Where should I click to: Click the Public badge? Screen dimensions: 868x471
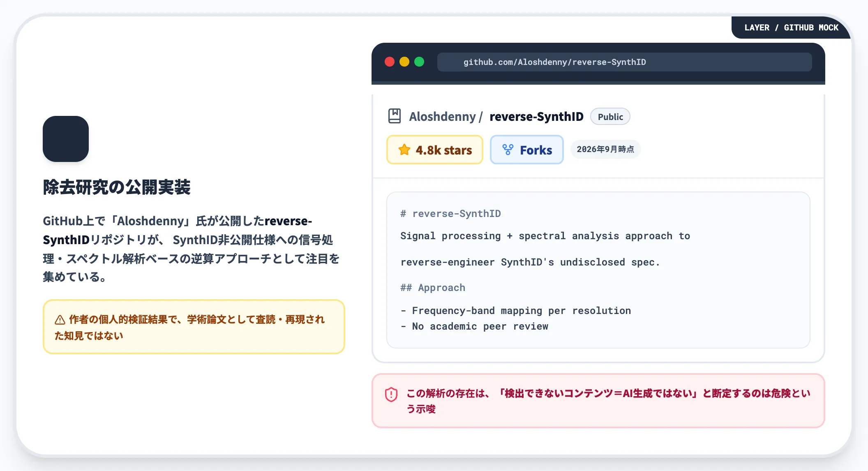coord(610,117)
